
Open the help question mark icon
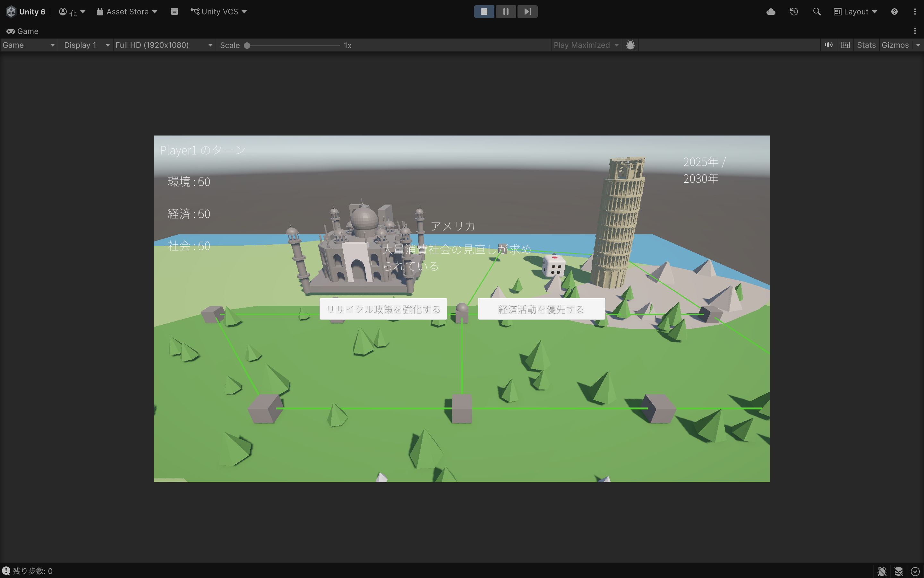(x=894, y=12)
